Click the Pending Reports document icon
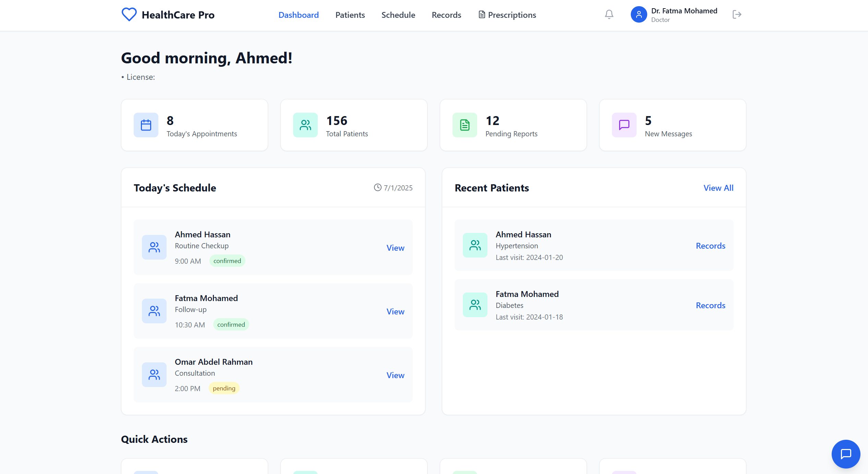The height and width of the screenshot is (474, 868). (x=464, y=125)
